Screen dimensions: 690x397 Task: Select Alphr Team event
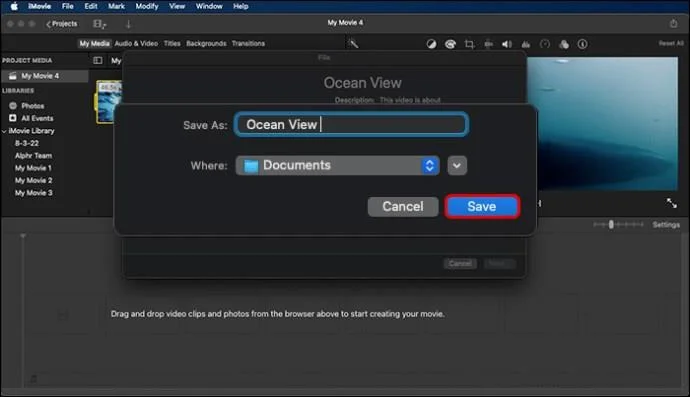coord(33,155)
